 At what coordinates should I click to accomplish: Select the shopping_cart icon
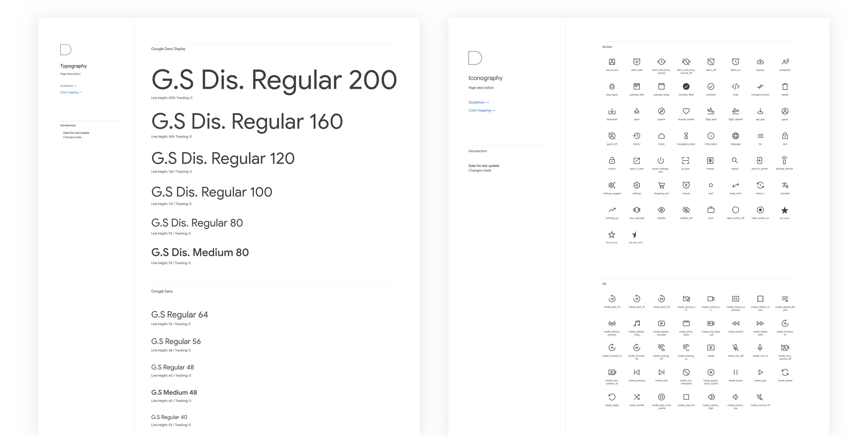point(661,185)
